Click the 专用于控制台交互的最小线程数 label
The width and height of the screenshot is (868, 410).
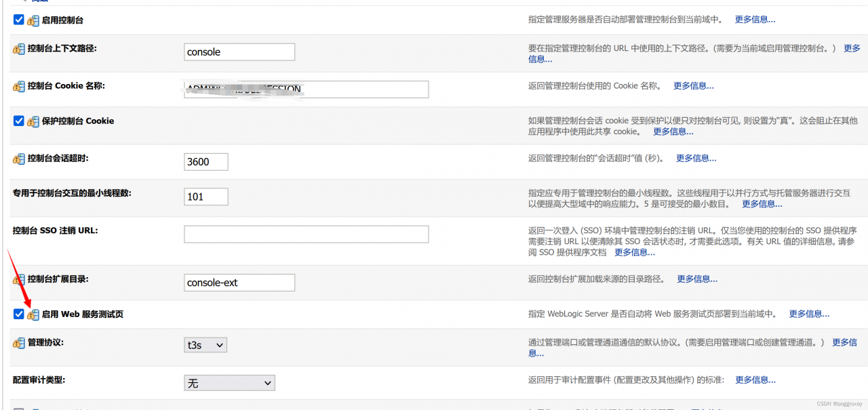pyautogui.click(x=72, y=193)
